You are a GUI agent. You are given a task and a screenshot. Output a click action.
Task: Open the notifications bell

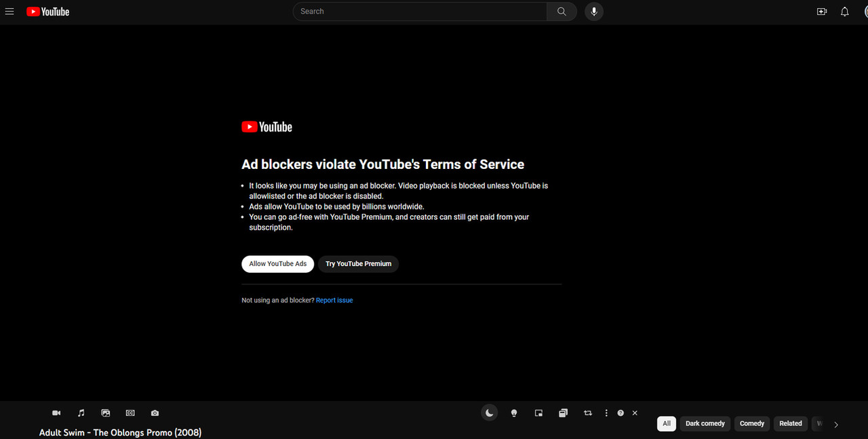845,12
